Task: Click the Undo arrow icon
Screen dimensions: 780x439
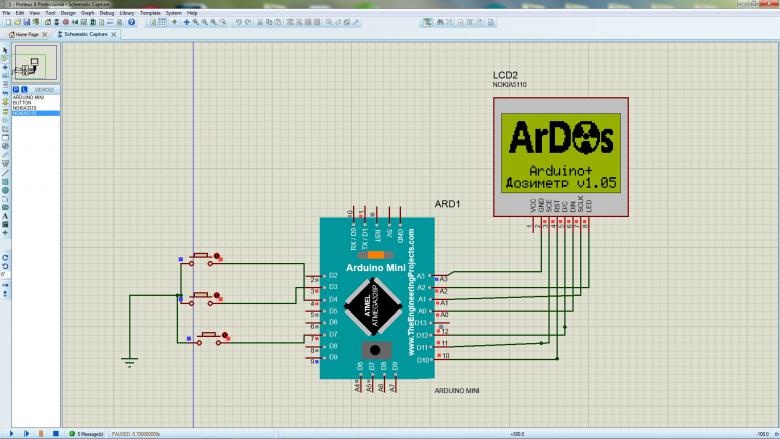Action: point(238,22)
